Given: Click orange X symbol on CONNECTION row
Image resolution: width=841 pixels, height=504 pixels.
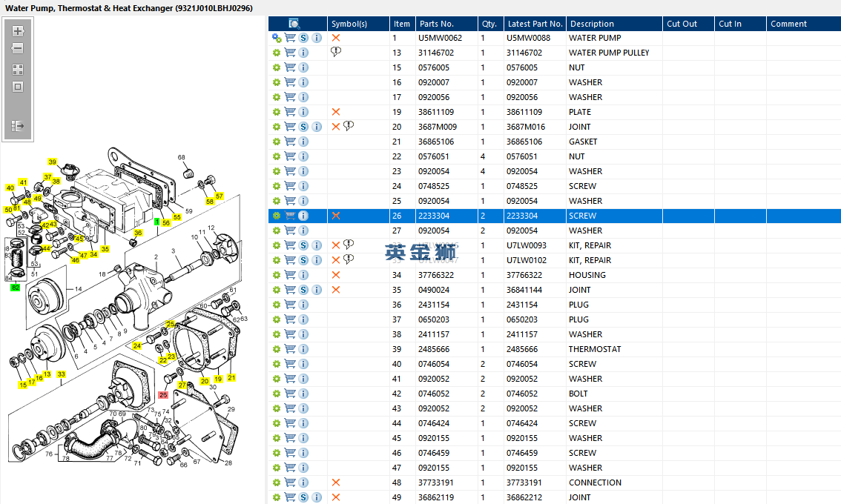Looking at the screenshot, I should tap(336, 483).
